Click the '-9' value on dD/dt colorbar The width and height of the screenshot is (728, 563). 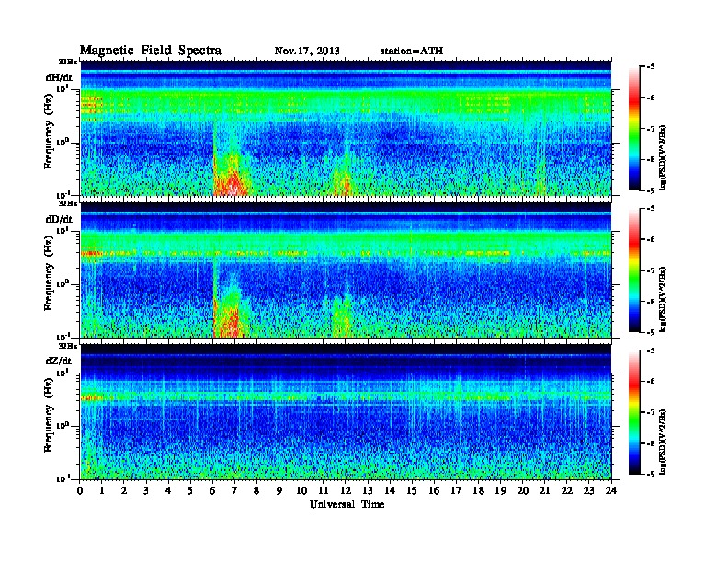[651, 332]
